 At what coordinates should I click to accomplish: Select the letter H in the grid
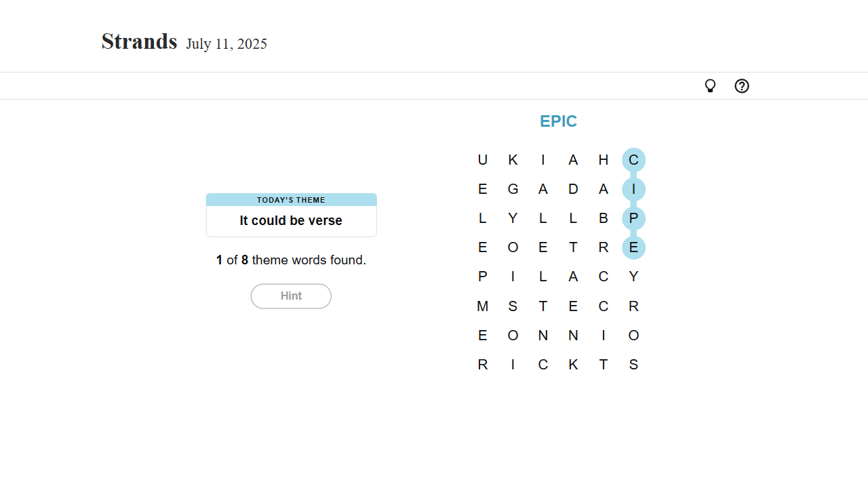click(x=604, y=160)
